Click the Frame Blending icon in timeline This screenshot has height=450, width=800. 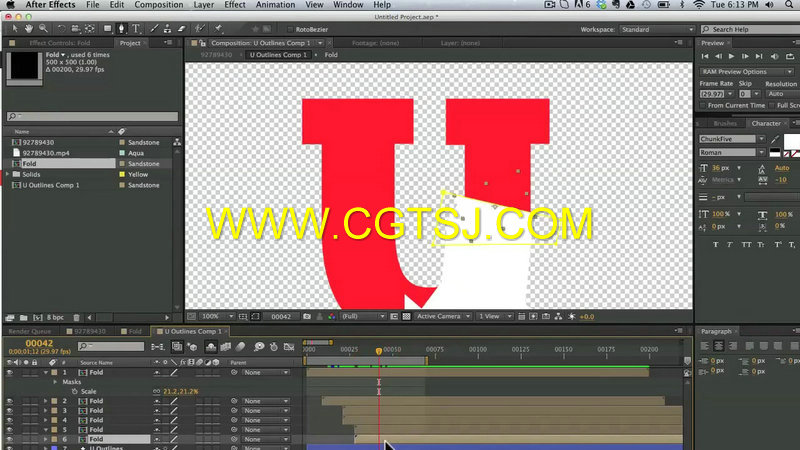click(226, 347)
